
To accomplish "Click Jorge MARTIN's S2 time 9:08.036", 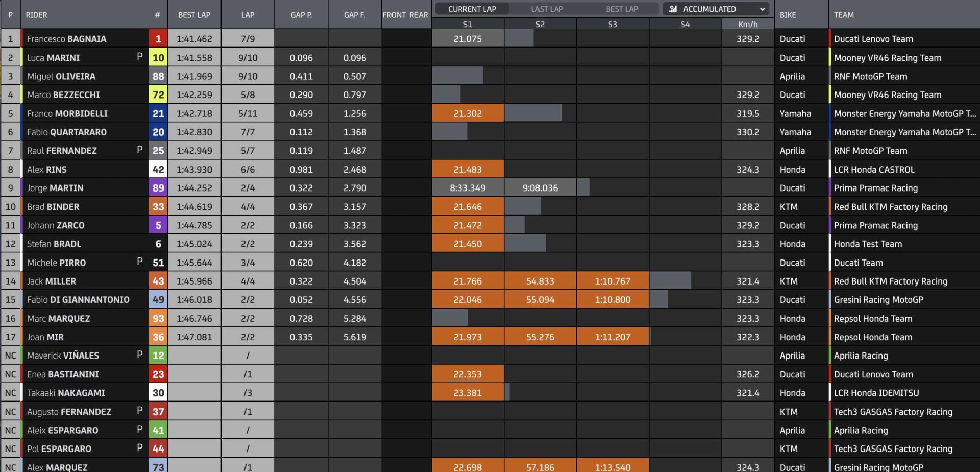I will (540, 188).
